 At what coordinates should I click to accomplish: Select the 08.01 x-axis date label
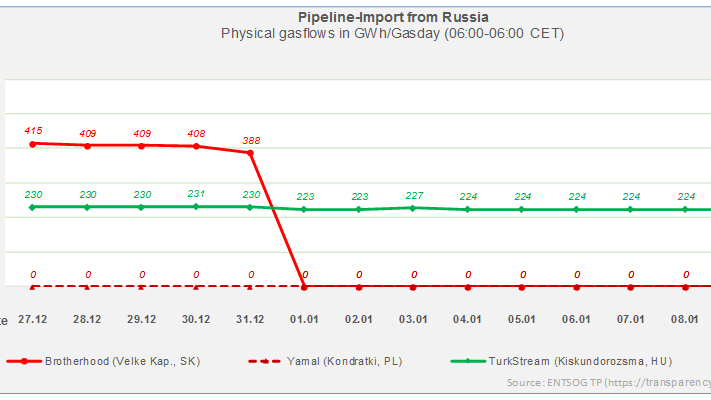[685, 318]
